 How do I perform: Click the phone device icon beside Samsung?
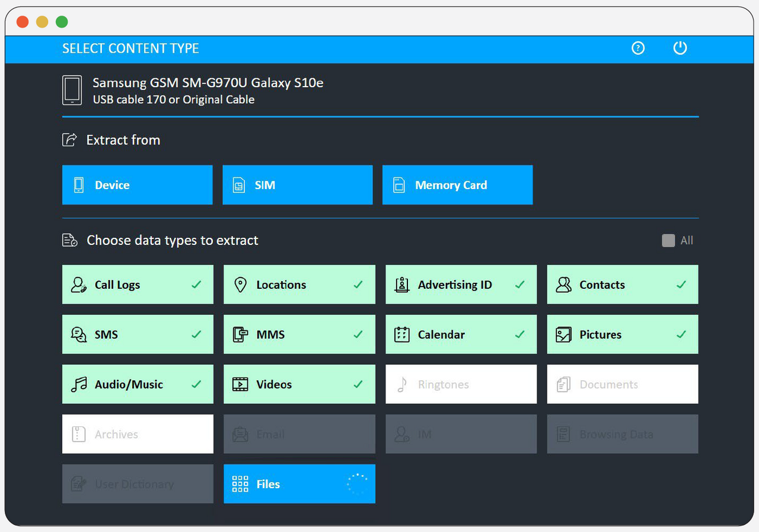[x=72, y=90]
